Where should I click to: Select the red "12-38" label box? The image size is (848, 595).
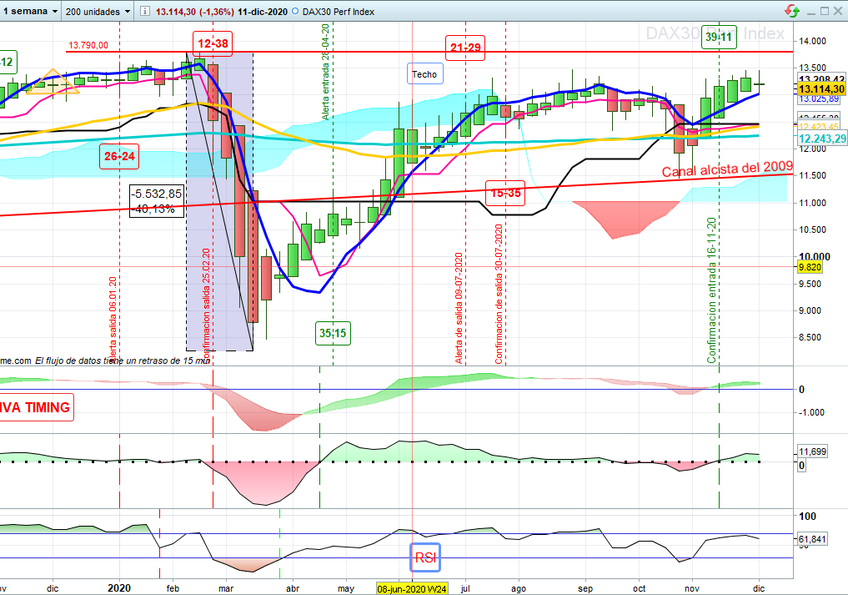click(x=213, y=43)
